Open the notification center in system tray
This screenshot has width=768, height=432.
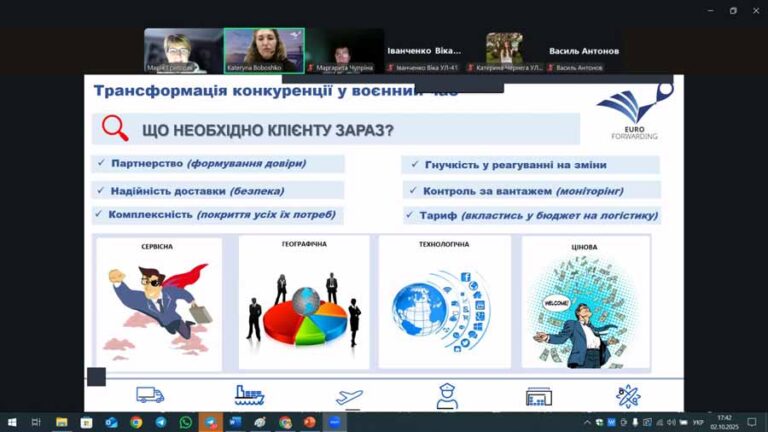(x=752, y=422)
